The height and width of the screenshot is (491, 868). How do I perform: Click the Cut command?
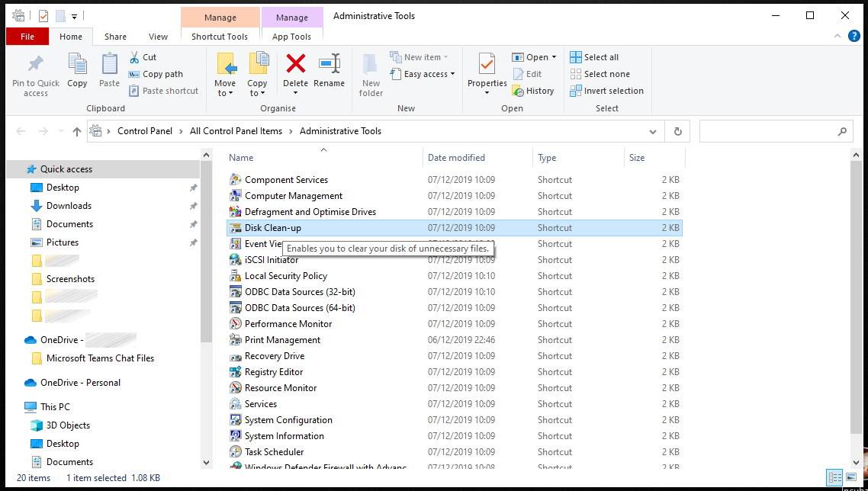143,57
